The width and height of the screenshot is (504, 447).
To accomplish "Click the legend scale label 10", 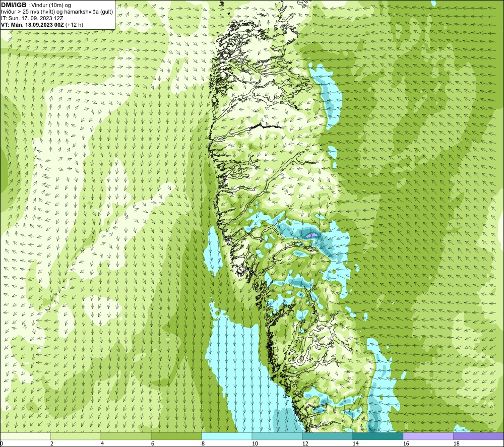I will pyautogui.click(x=255, y=444).
